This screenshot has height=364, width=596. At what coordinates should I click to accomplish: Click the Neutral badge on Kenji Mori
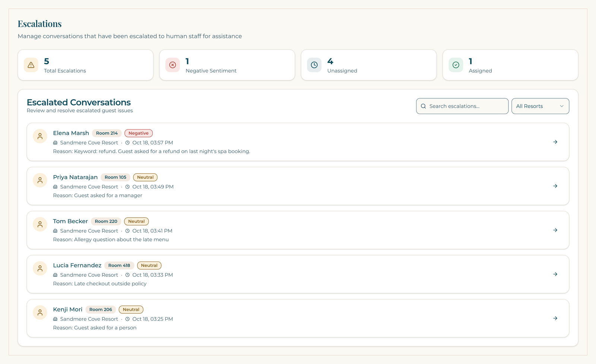(131, 310)
